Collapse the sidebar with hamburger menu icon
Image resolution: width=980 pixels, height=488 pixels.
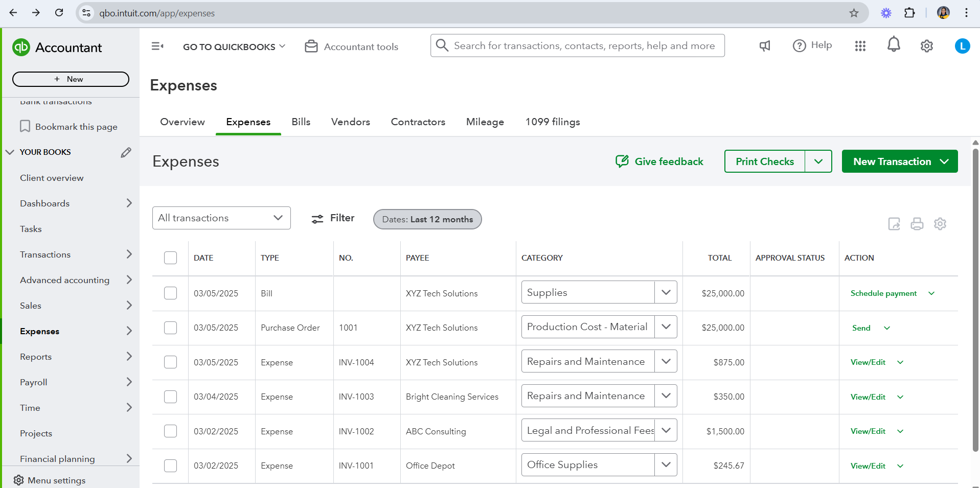pos(157,47)
